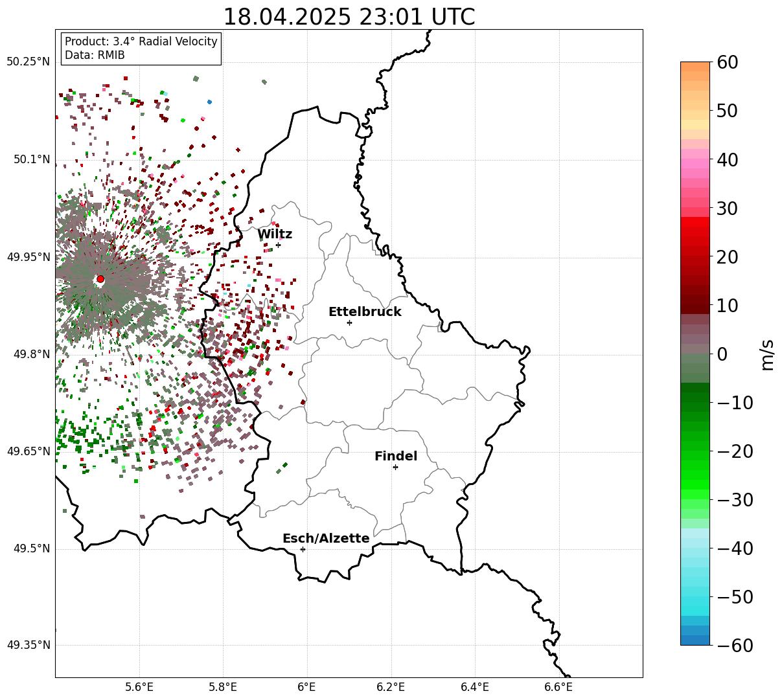Click the 49.65°N latitude label

coord(28,451)
